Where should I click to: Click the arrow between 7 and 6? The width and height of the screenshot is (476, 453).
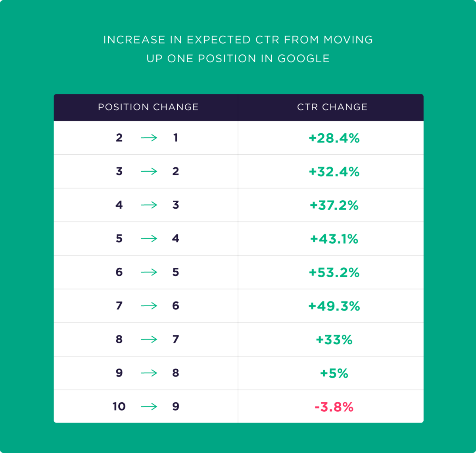click(149, 306)
